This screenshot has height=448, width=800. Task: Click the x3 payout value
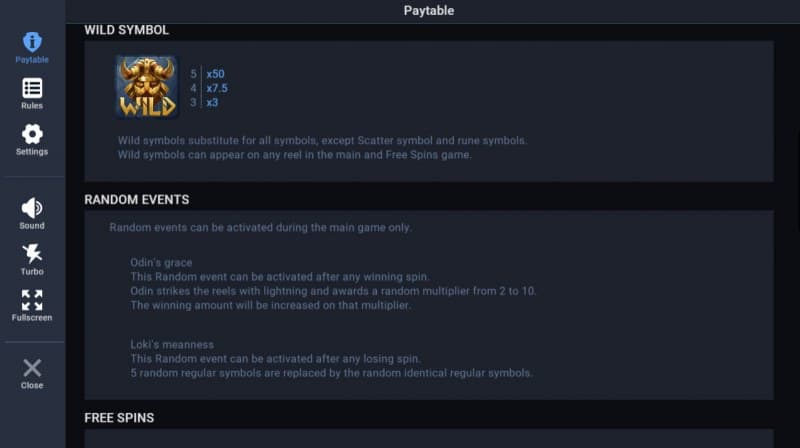[x=212, y=102]
